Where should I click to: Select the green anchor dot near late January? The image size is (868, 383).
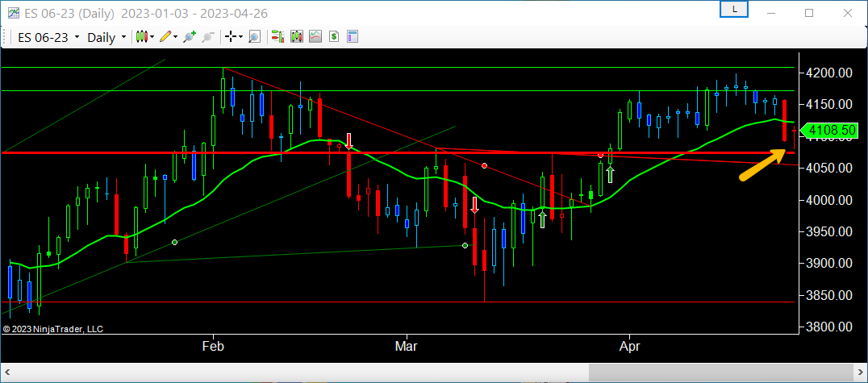(175, 243)
